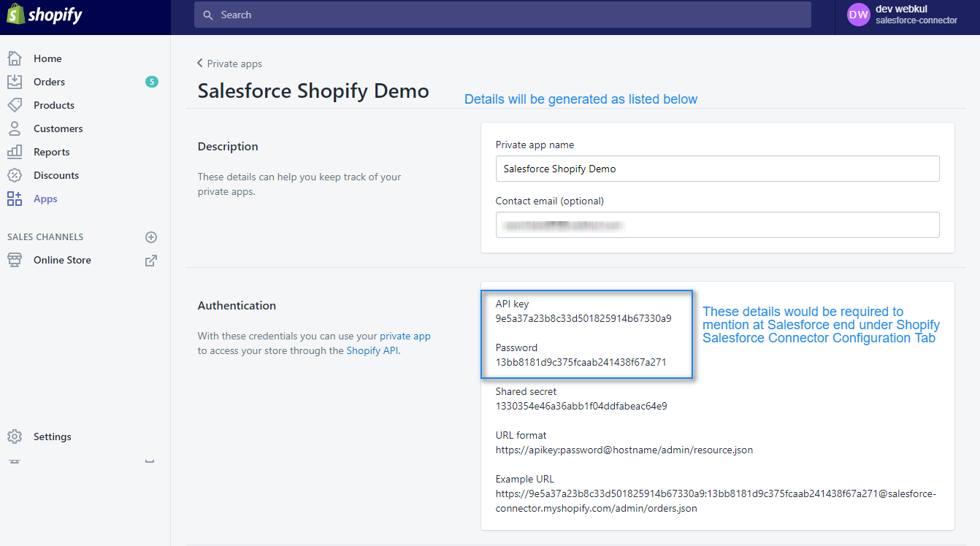Screen dimensions: 980x546
Task: Click the URL format value text
Action: [x=624, y=450]
